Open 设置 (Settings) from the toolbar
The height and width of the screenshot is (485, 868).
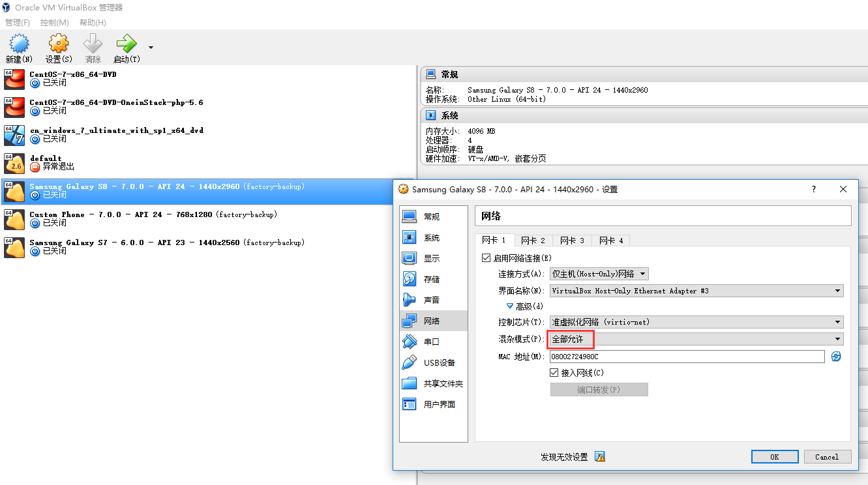pyautogui.click(x=58, y=44)
